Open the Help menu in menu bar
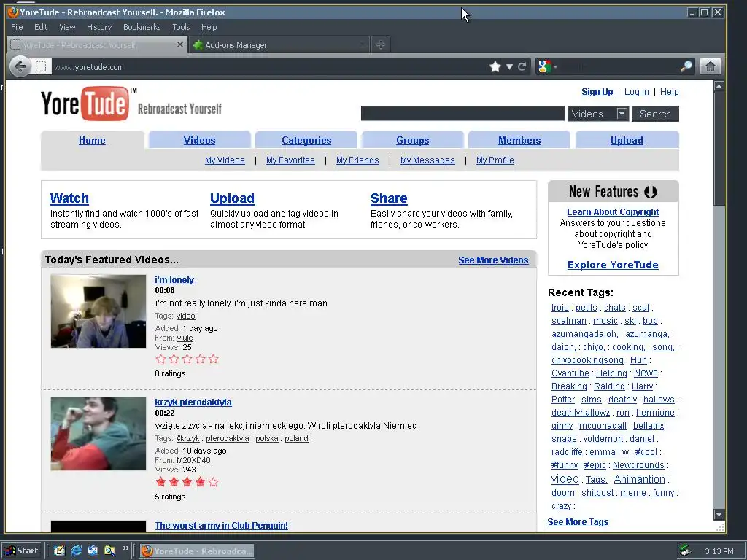Screen dimensions: 747x560 pyautogui.click(x=209, y=27)
